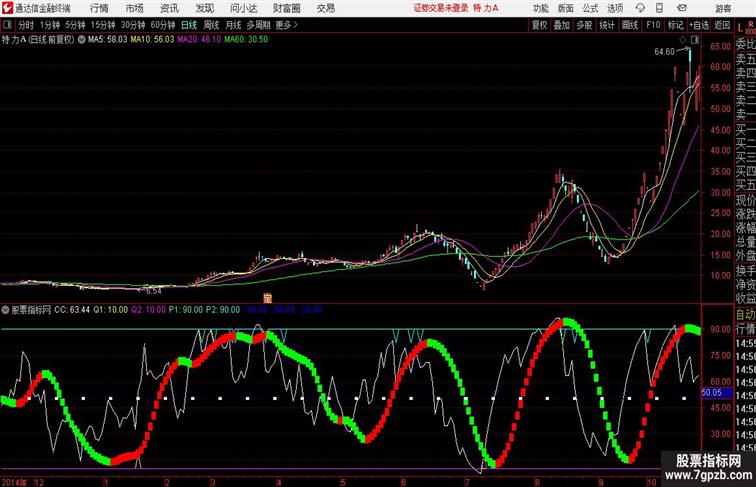The height and width of the screenshot is (487, 756).
Task: Click the 2014年 date axis label
Action: (14, 482)
